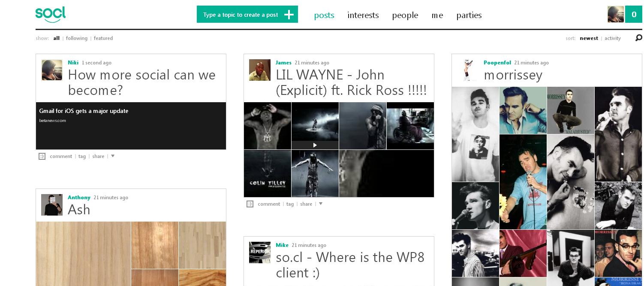Open Anthony's profile avatar
Viewport: 644px width, 286px height.
click(52, 205)
